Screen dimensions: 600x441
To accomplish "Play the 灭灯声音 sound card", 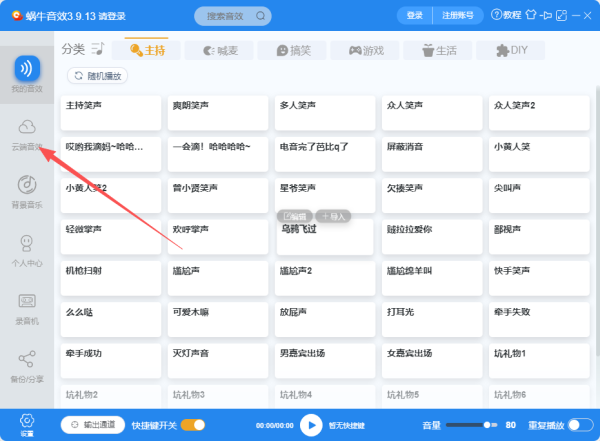I will pos(218,361).
